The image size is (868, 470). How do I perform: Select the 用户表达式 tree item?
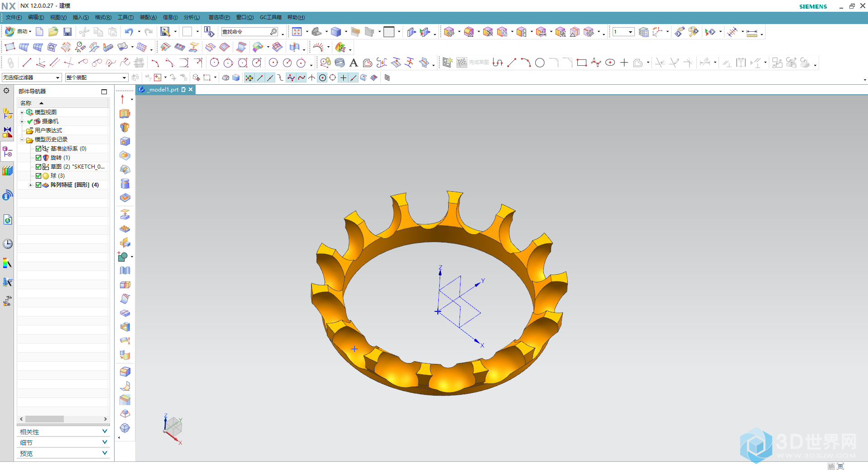(x=48, y=131)
